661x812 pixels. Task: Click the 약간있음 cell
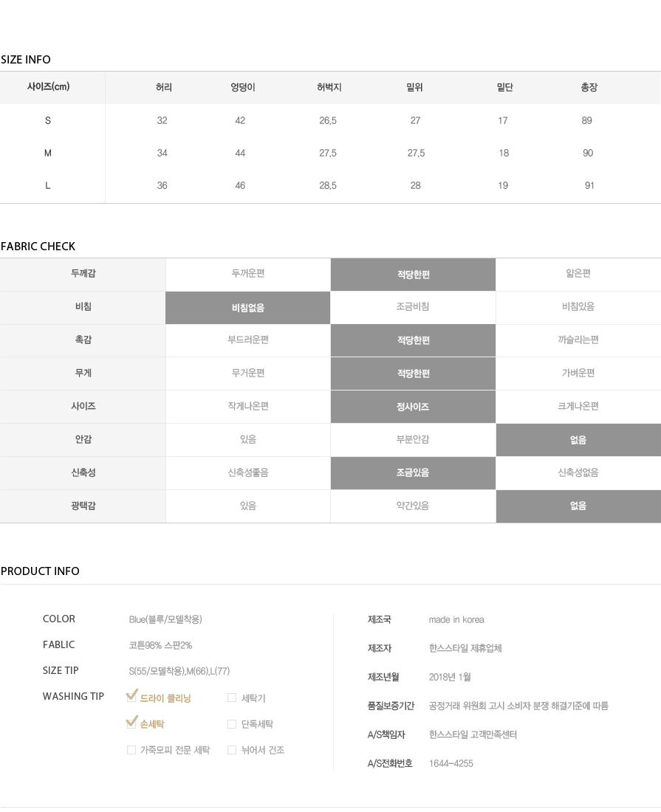click(414, 506)
